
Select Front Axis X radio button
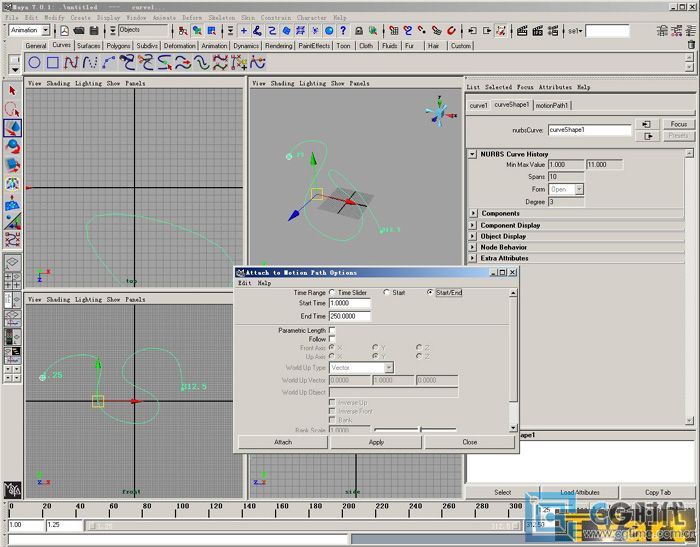pyautogui.click(x=332, y=347)
